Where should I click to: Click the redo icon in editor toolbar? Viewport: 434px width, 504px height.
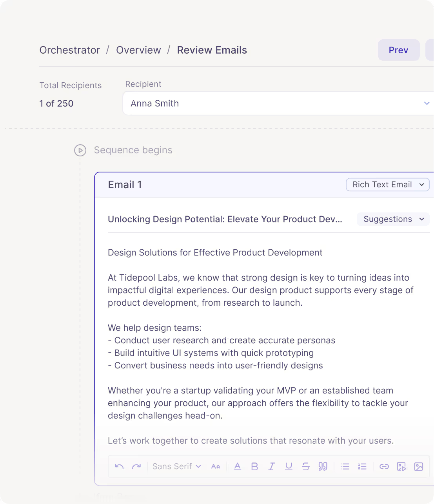pos(136,466)
